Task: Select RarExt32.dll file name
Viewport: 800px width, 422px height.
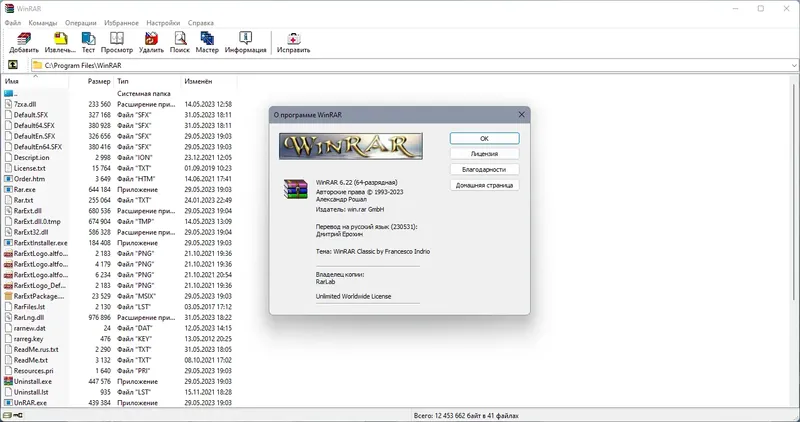Action: pyautogui.click(x=31, y=232)
